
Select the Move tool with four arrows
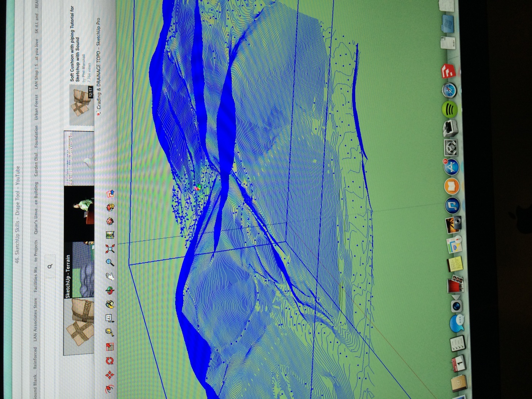click(x=110, y=375)
